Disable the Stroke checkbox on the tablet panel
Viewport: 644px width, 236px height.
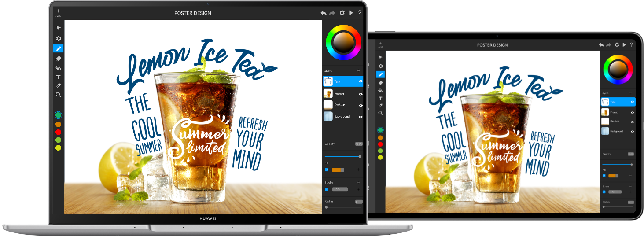tap(604, 192)
